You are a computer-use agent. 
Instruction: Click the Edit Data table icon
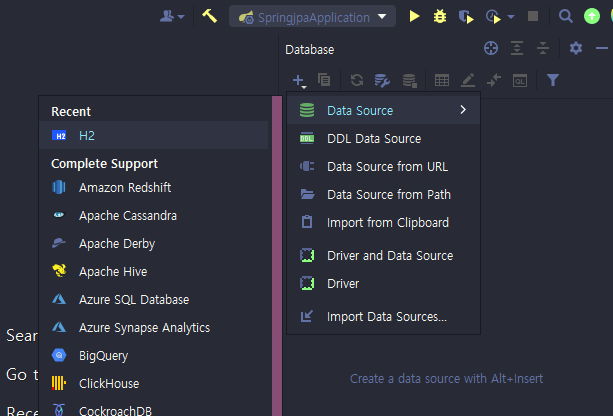[442, 80]
